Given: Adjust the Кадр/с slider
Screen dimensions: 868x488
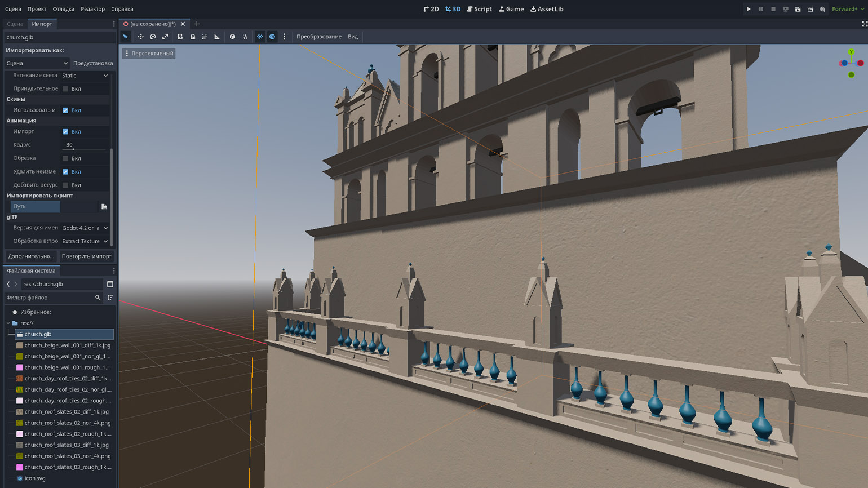Looking at the screenshot, I should [x=83, y=149].
